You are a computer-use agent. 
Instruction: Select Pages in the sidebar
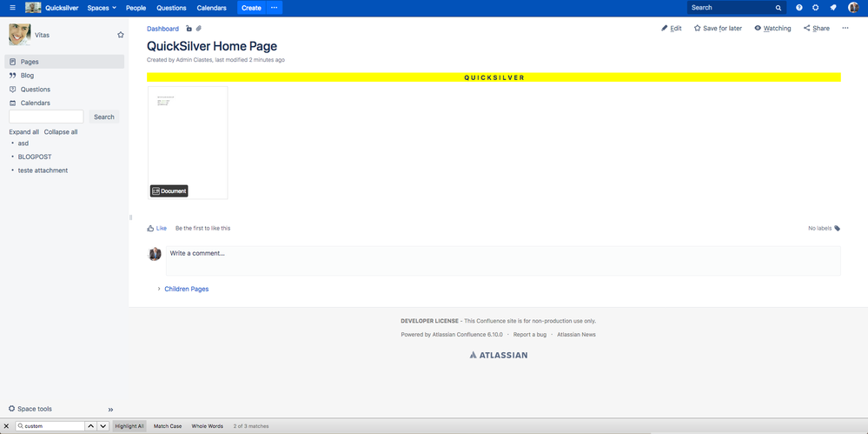(x=64, y=62)
